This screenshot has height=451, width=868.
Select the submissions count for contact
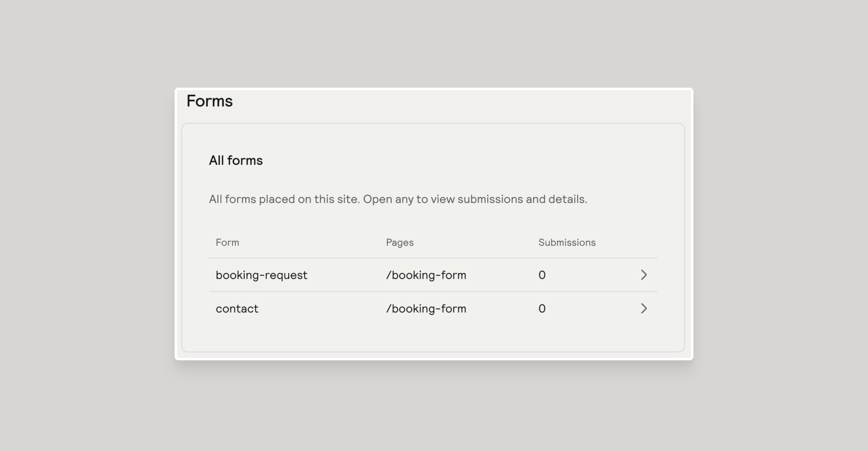click(x=542, y=309)
